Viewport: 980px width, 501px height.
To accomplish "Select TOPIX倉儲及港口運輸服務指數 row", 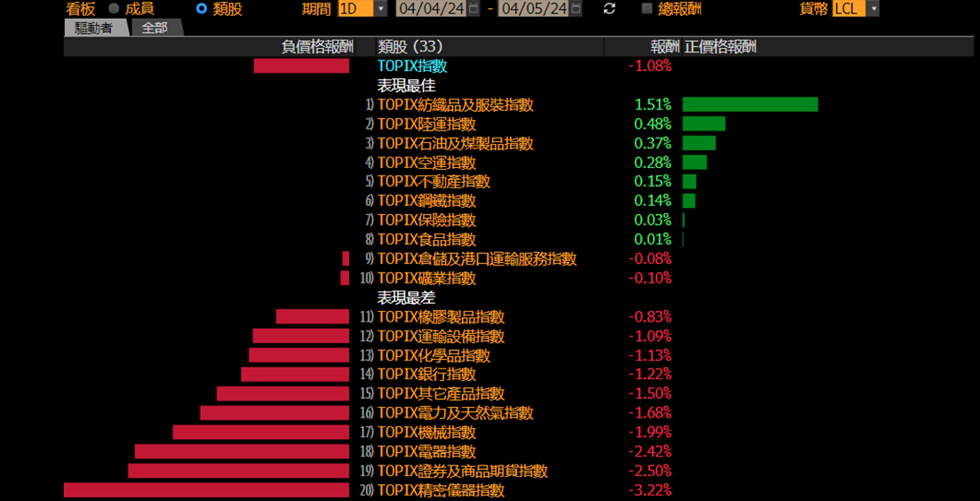I will (477, 258).
